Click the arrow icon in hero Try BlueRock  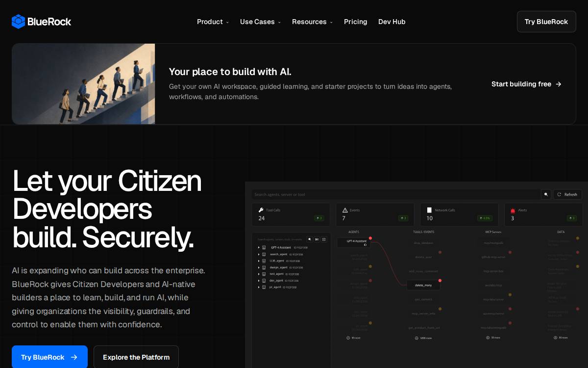point(74,357)
